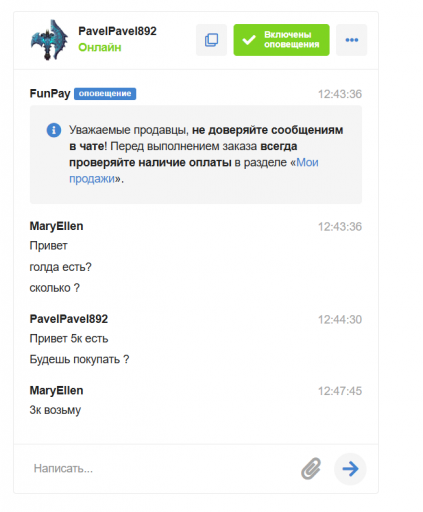
Task: Click the white checkmark in notifications button
Action: (x=249, y=40)
